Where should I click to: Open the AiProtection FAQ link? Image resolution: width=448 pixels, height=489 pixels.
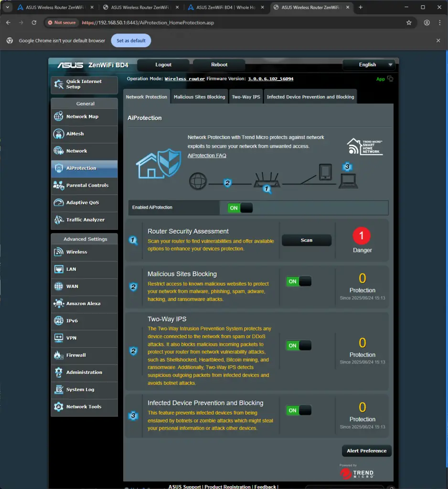207,155
